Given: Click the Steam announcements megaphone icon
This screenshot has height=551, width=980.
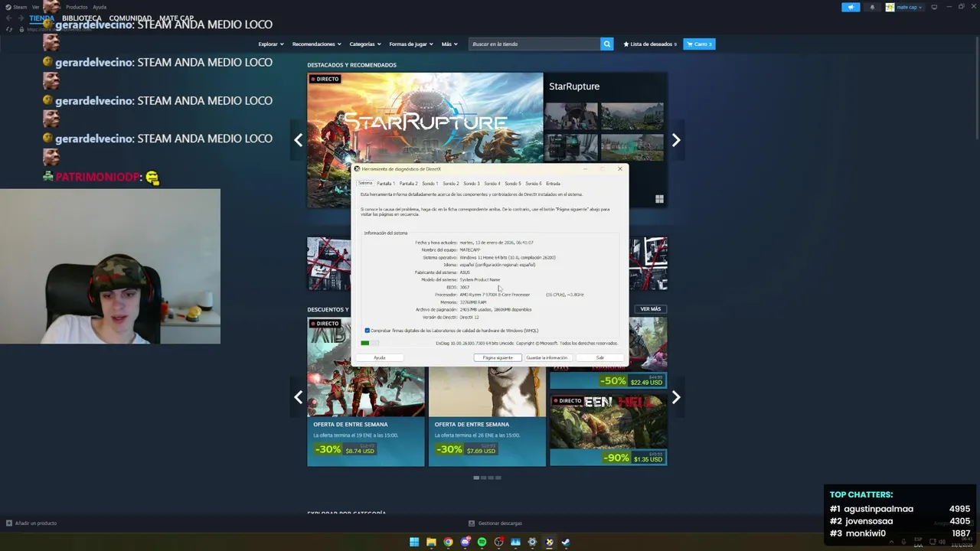Looking at the screenshot, I should [851, 7].
